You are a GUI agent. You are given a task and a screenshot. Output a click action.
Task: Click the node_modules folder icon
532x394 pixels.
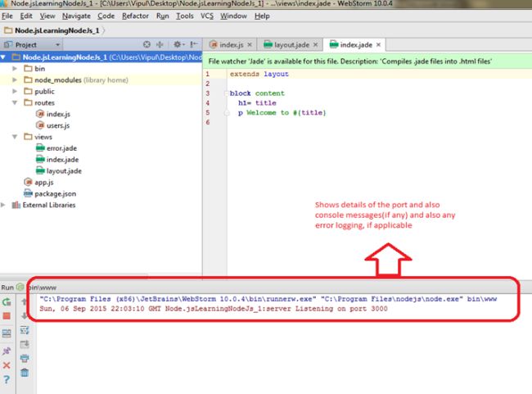click(28, 79)
